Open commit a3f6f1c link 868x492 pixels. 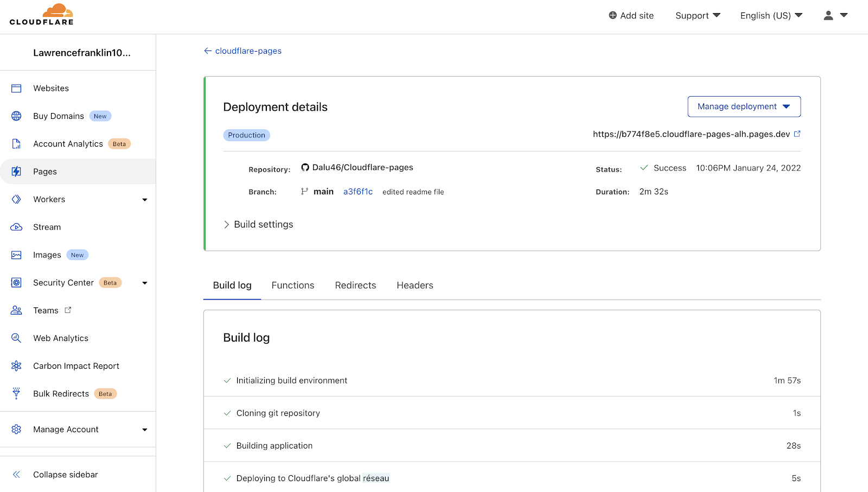358,192
